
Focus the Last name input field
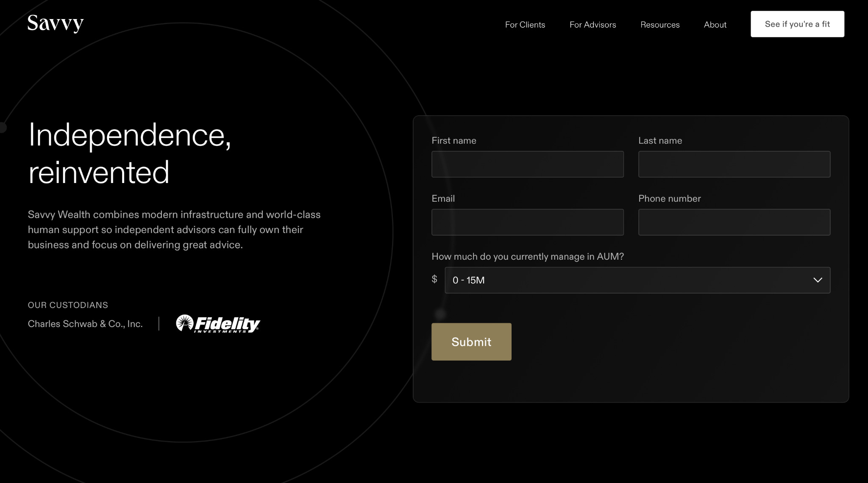(734, 164)
